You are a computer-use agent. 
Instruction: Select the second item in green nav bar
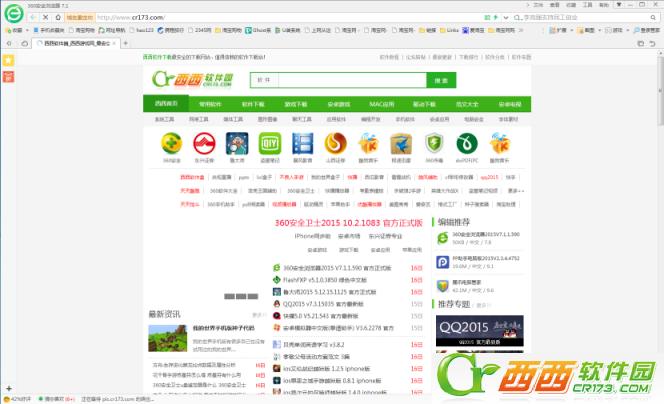210,104
